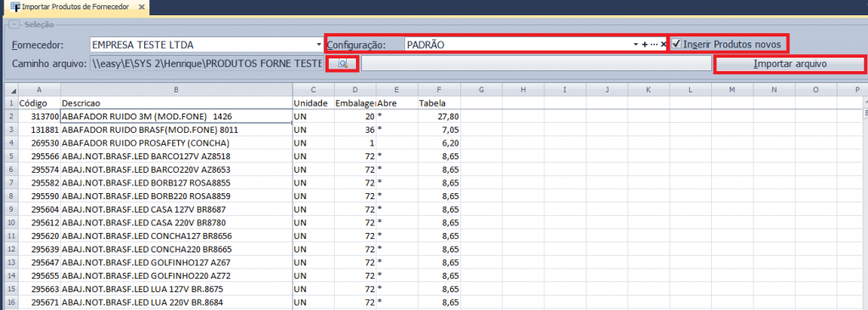Select cell ABAJ.NOT.BRASF.LED LUA 220V BR.8684
This screenshot has height=310, width=868.
click(176, 302)
